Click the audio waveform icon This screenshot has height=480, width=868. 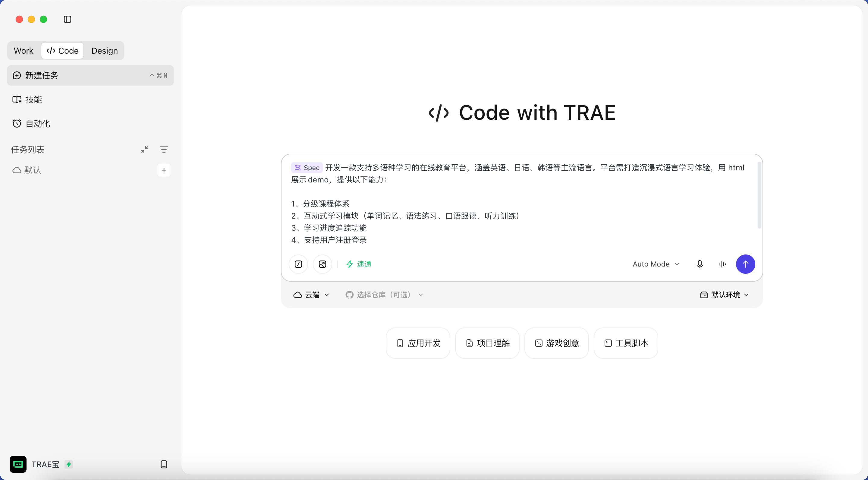pos(722,264)
